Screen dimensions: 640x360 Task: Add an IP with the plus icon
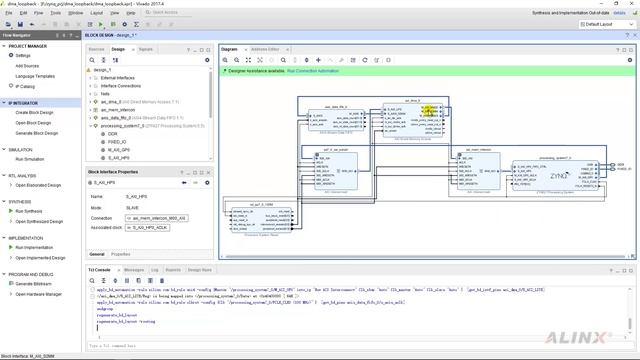[x=318, y=60]
